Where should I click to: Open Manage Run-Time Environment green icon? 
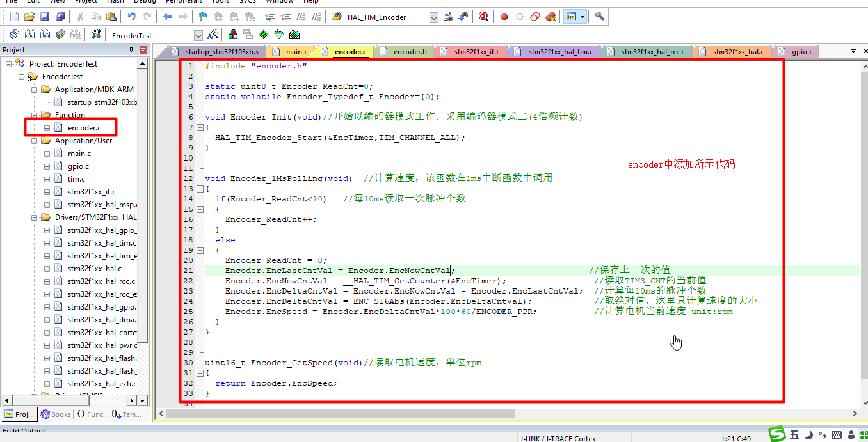coord(264,35)
